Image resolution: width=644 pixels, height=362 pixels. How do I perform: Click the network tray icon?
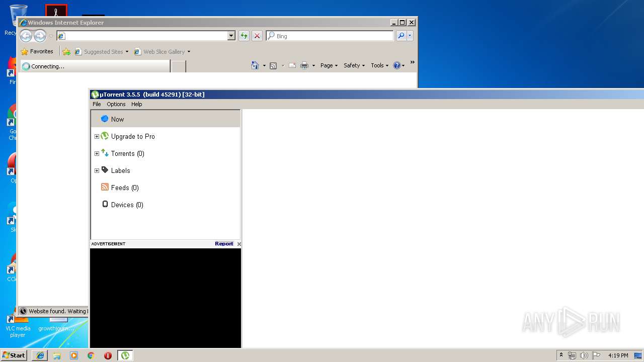click(572, 355)
